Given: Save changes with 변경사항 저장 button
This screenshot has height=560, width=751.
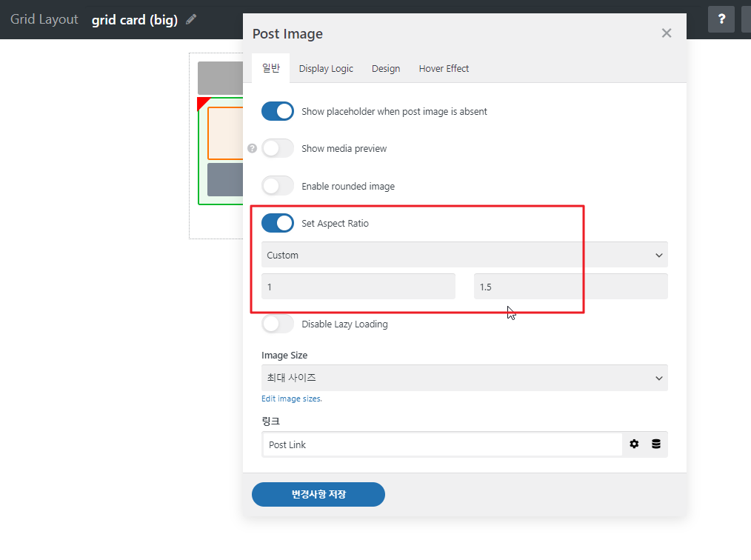Looking at the screenshot, I should click(x=318, y=494).
